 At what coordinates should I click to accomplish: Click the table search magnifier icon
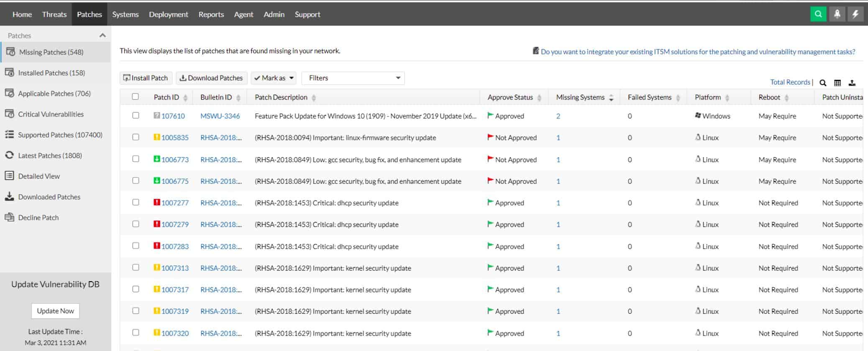pyautogui.click(x=823, y=83)
